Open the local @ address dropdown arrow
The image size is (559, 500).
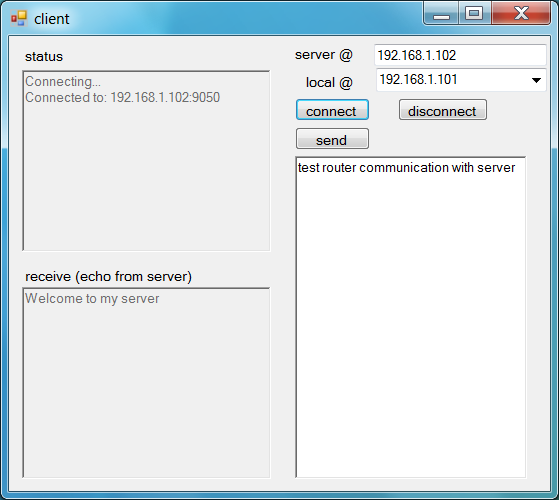[x=536, y=80]
